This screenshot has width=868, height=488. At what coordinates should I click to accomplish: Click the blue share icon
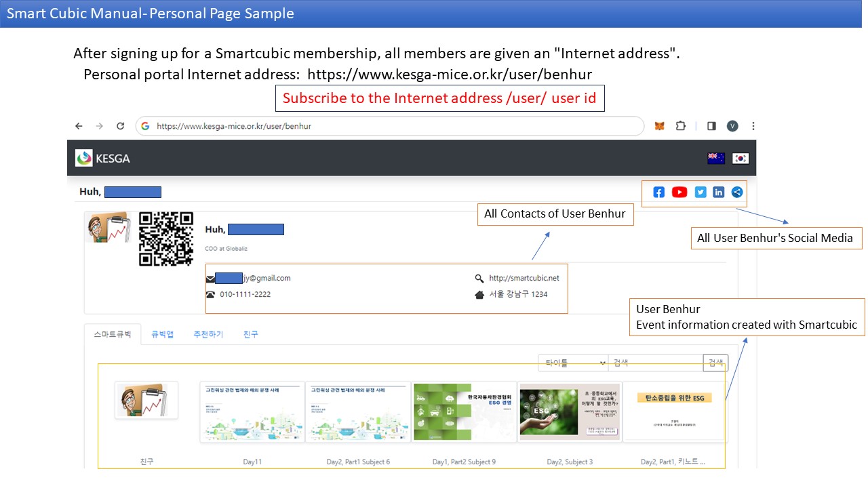pos(737,192)
